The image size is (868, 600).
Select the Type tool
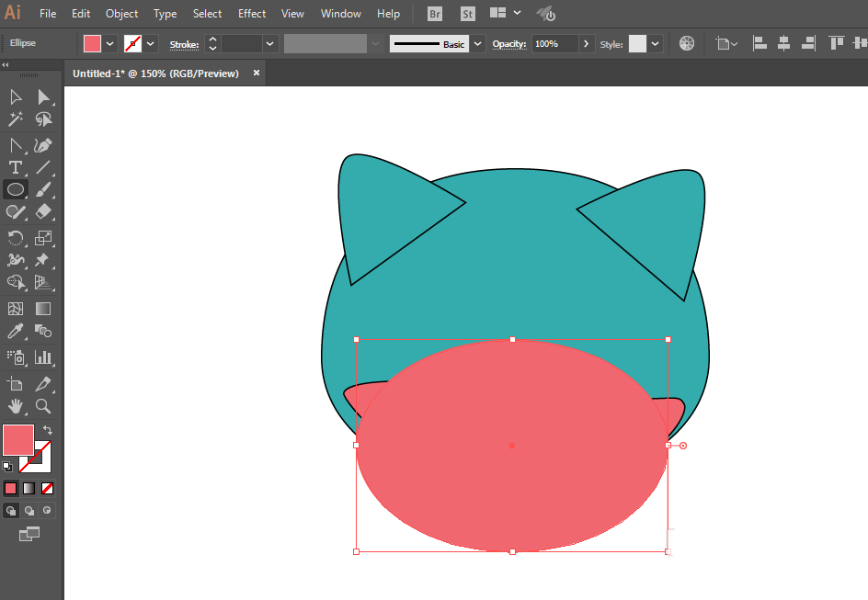tap(16, 167)
